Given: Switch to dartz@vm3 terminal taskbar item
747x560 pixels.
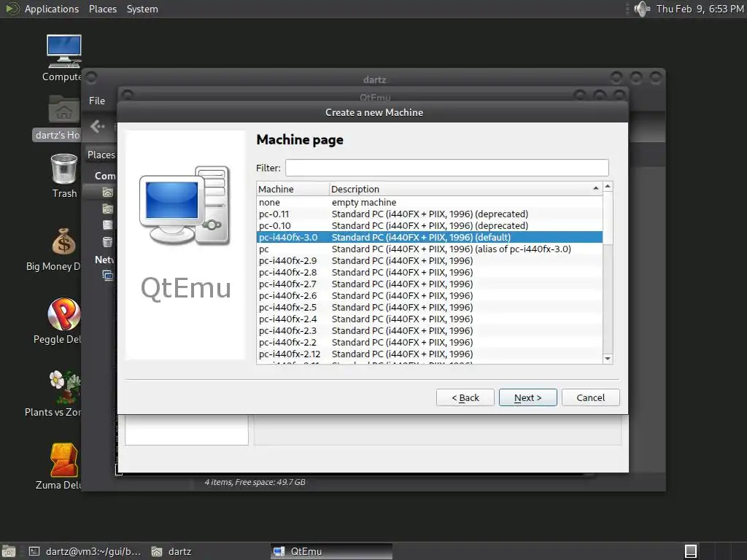Looking at the screenshot, I should click(85, 551).
